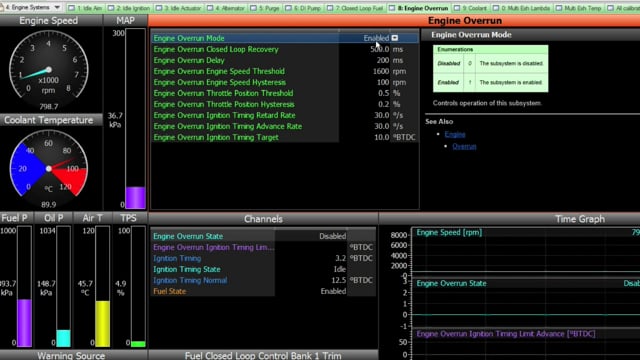Select the Ignition Timing Normal channel row

click(263, 280)
